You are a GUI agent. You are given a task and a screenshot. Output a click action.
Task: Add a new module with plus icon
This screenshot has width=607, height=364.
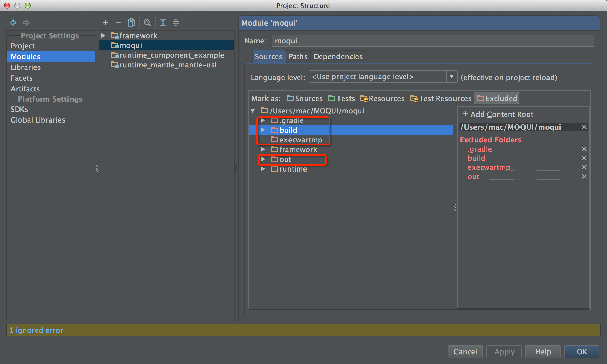106,23
